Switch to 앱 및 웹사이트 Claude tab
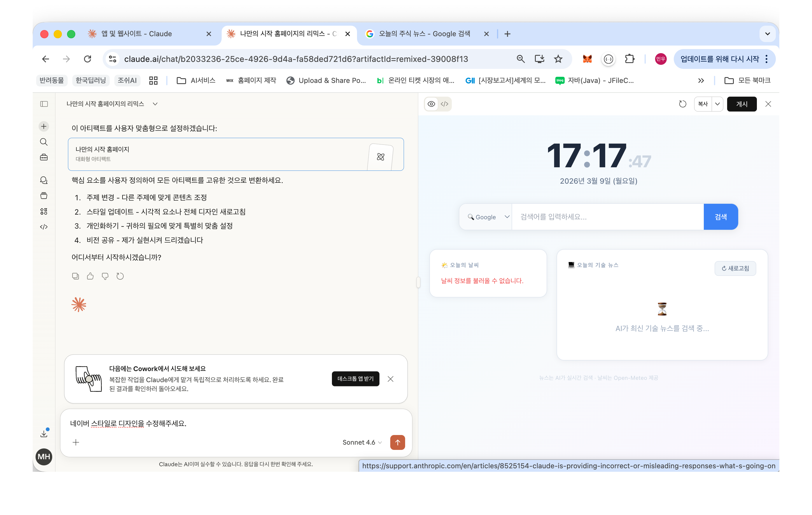The width and height of the screenshot is (812, 515). [136, 34]
